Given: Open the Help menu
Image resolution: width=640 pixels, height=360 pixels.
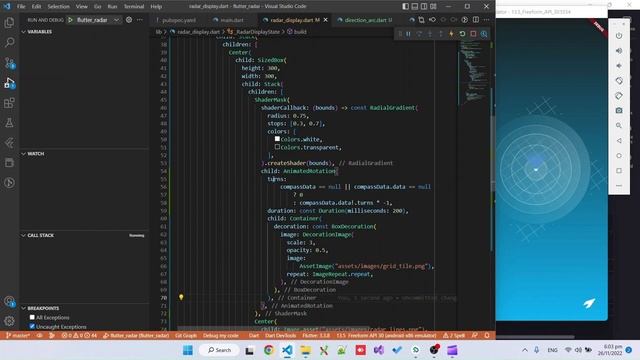Looking at the screenshot, I should [156, 7].
